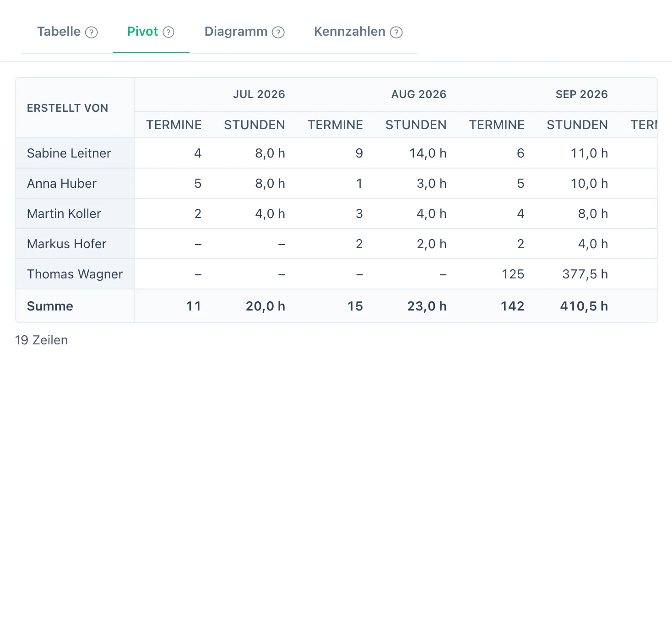Image resolution: width=672 pixels, height=632 pixels.
Task: Click Anna Huber's 10,0 h September cell
Action: 589,183
